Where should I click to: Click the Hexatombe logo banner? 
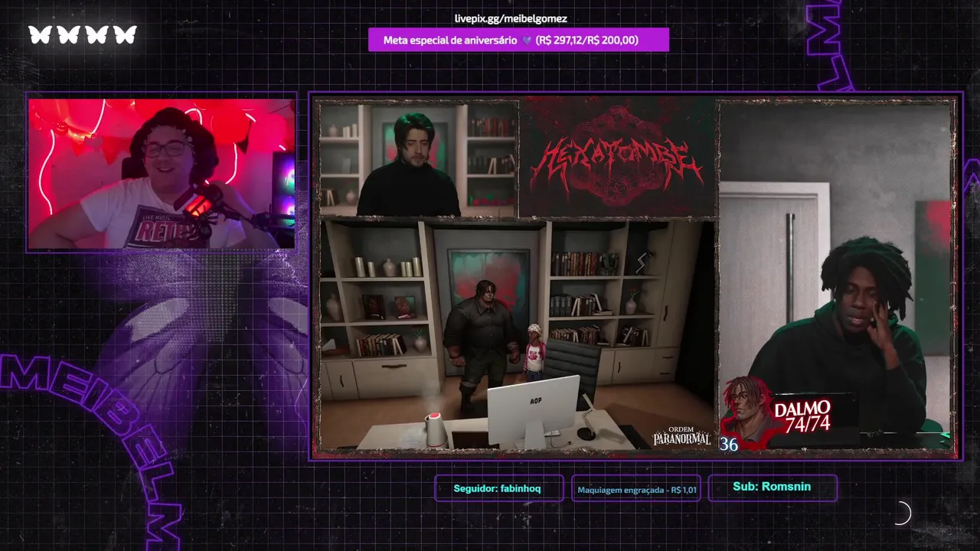[617, 157]
